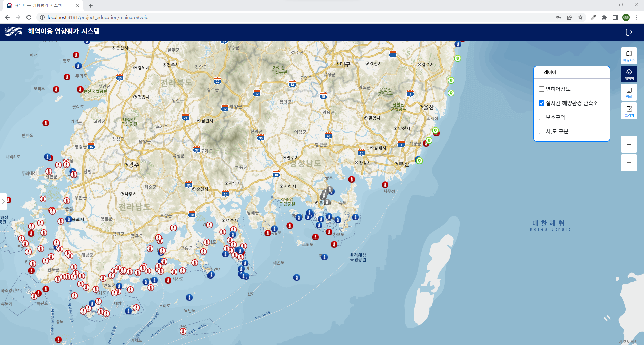Screen dimensions: 644x345
Task: Open the 배경지도 background map panel
Action: click(629, 56)
